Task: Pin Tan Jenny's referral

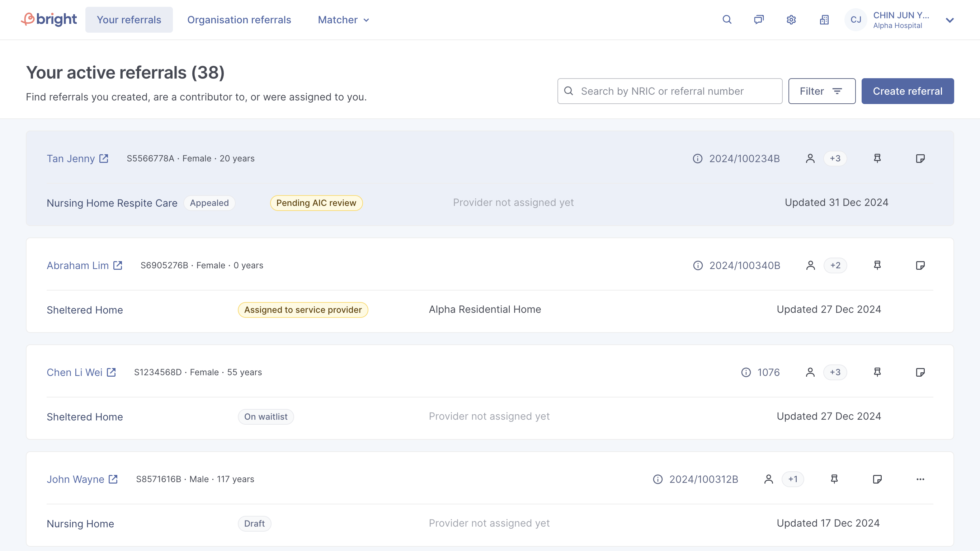Action: [877, 158]
